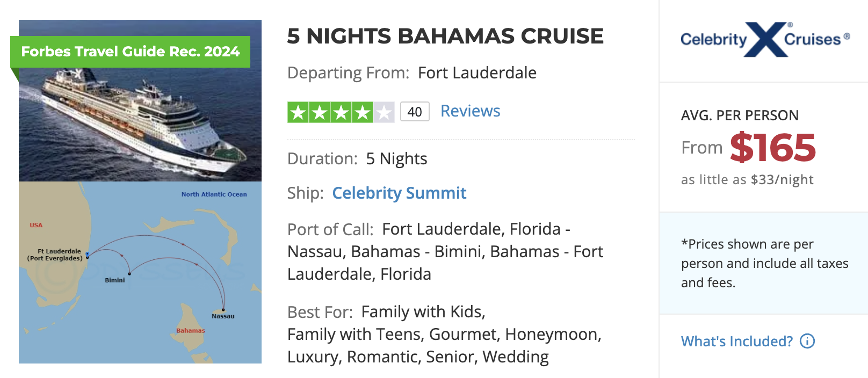This screenshot has width=868, height=378.
Task: Click the fourth green rating star
Action: 361,111
